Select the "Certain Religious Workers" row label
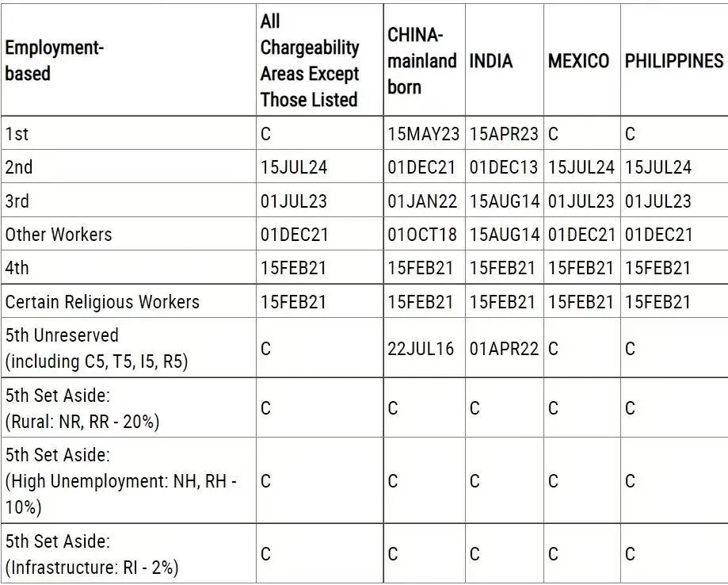The image size is (728, 585). coord(102,302)
